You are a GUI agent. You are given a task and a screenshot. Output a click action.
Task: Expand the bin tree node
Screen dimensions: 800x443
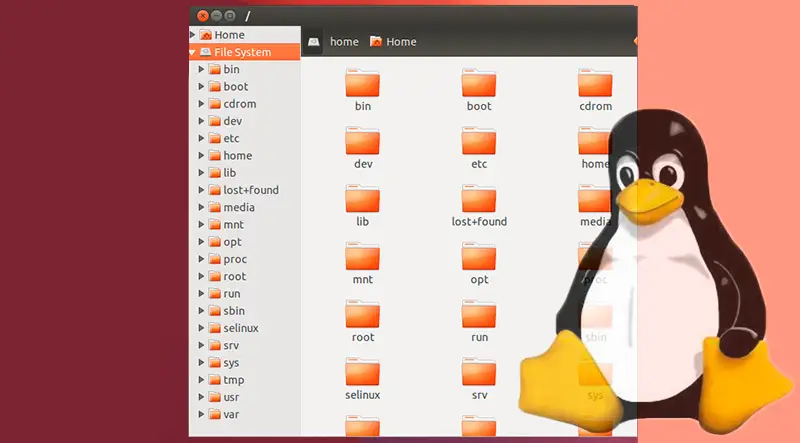click(x=201, y=69)
